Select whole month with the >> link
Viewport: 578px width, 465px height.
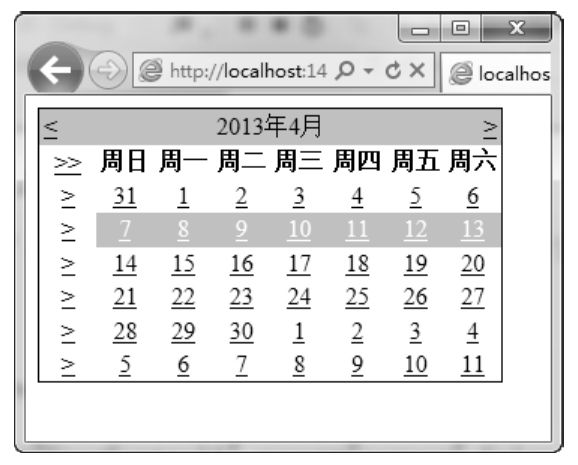(x=67, y=164)
